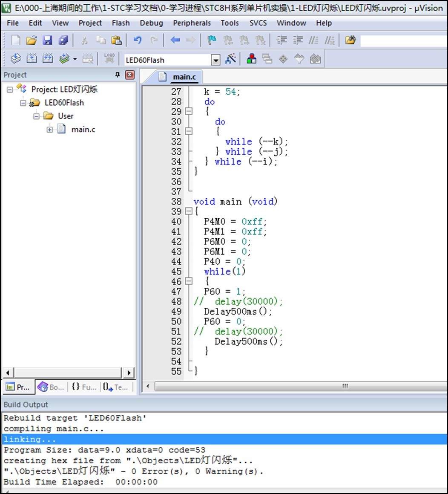The image size is (448, 494).
Task: Switch to the Functions panel tab
Action: (84, 387)
